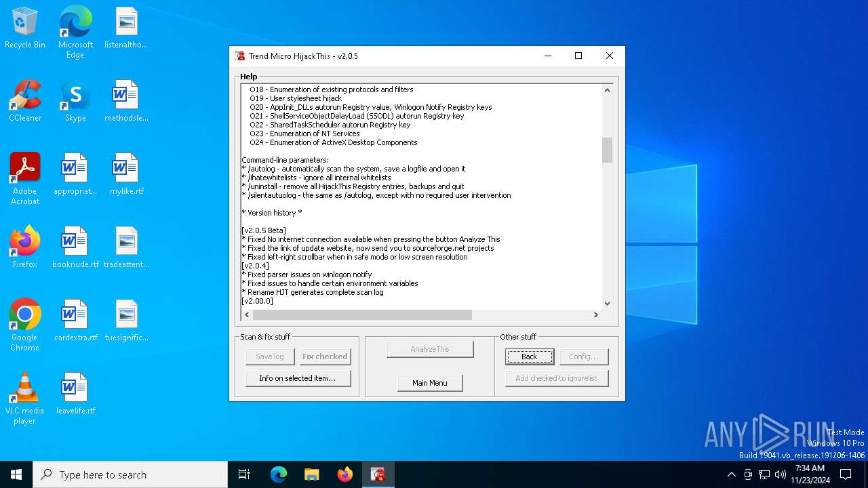
Task: Open the Skype desktop shortcut
Action: [75, 102]
